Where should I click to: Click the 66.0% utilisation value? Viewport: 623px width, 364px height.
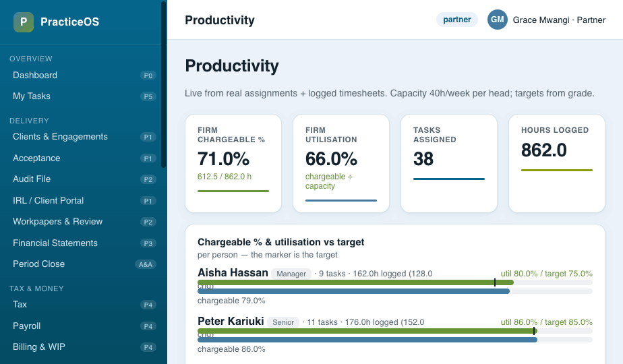pyautogui.click(x=331, y=159)
